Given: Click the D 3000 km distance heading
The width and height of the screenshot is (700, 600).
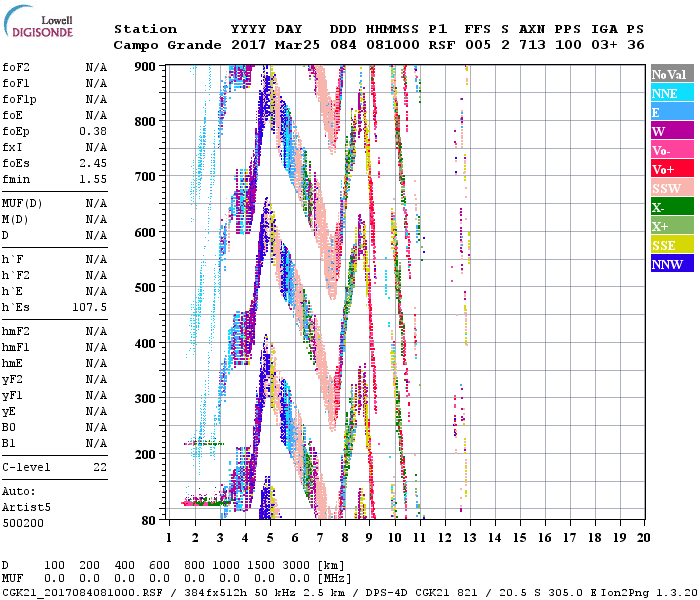Looking at the screenshot, I should (296, 565).
